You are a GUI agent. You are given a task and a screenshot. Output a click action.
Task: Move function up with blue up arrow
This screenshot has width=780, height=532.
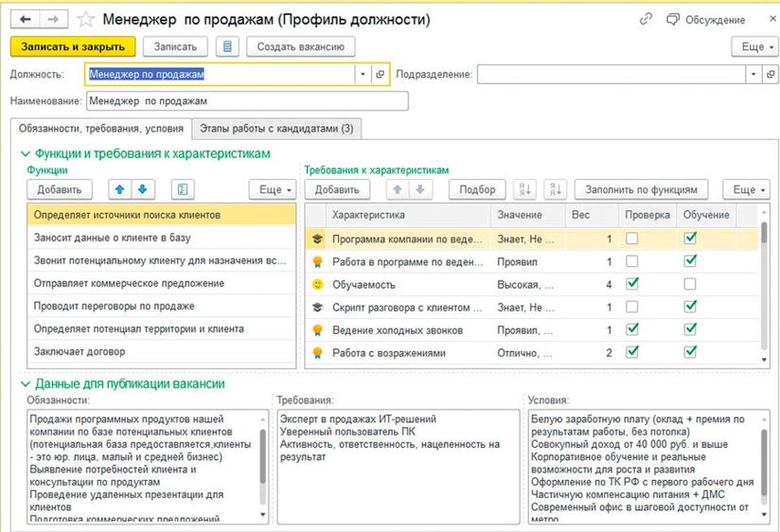120,189
